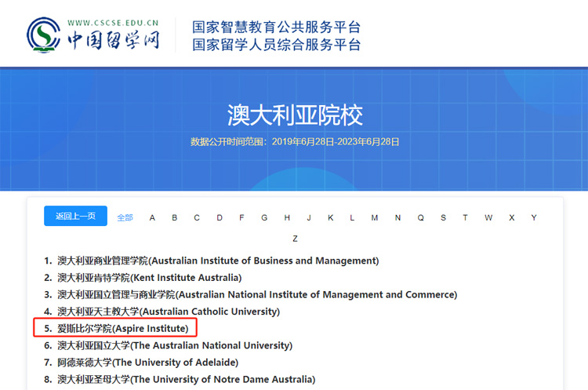Screen dimensions: 588x390
Task: Filter schools by letter K
Action: 330,217
